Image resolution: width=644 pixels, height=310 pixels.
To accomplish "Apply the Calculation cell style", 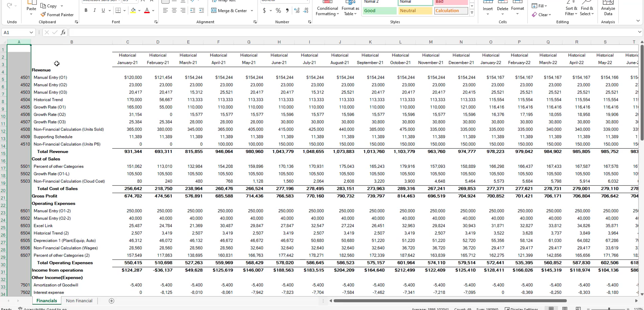I will (x=451, y=11).
